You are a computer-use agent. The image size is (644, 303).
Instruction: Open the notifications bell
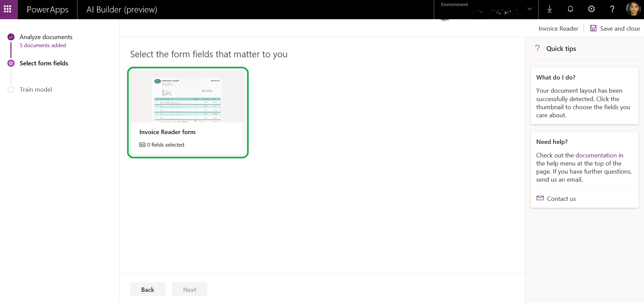tap(570, 9)
